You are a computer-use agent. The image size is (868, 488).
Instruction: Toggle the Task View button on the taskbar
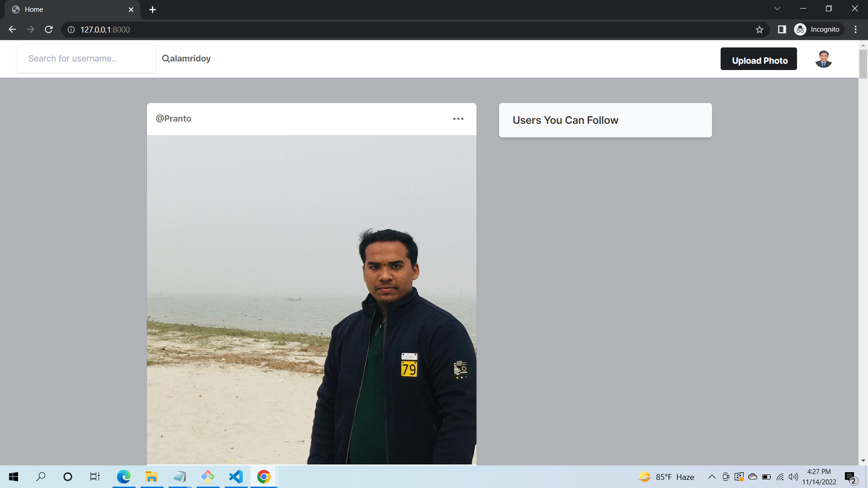94,476
